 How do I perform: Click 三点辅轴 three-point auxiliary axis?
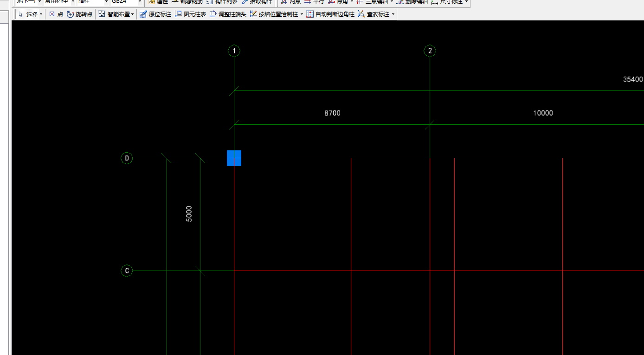(x=372, y=2)
